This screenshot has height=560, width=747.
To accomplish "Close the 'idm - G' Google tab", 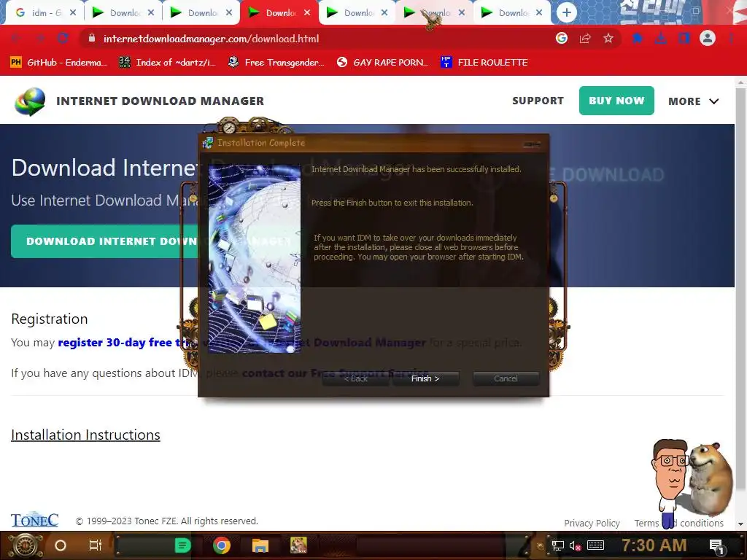I will [x=73, y=13].
